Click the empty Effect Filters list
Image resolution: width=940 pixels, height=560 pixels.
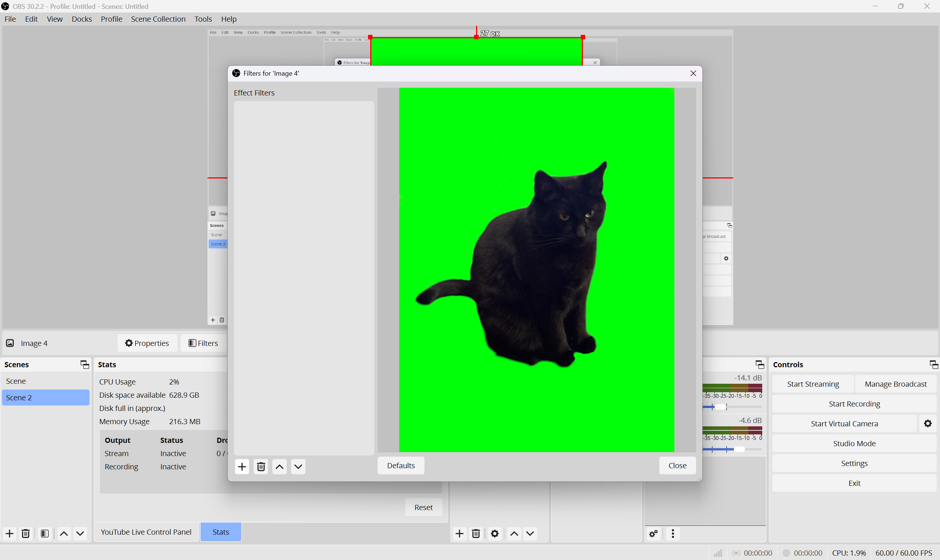pos(304,278)
